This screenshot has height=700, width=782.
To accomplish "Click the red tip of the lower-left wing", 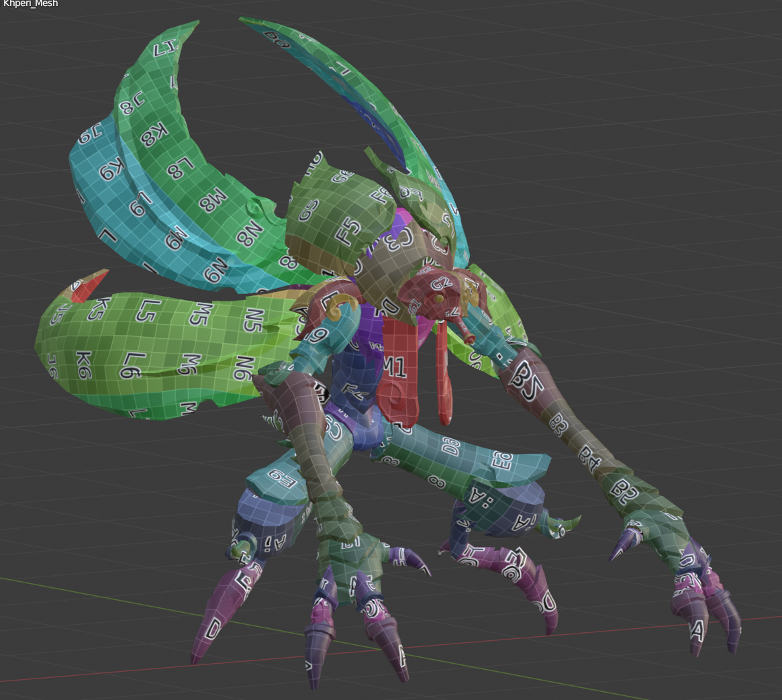I will pyautogui.click(x=89, y=285).
